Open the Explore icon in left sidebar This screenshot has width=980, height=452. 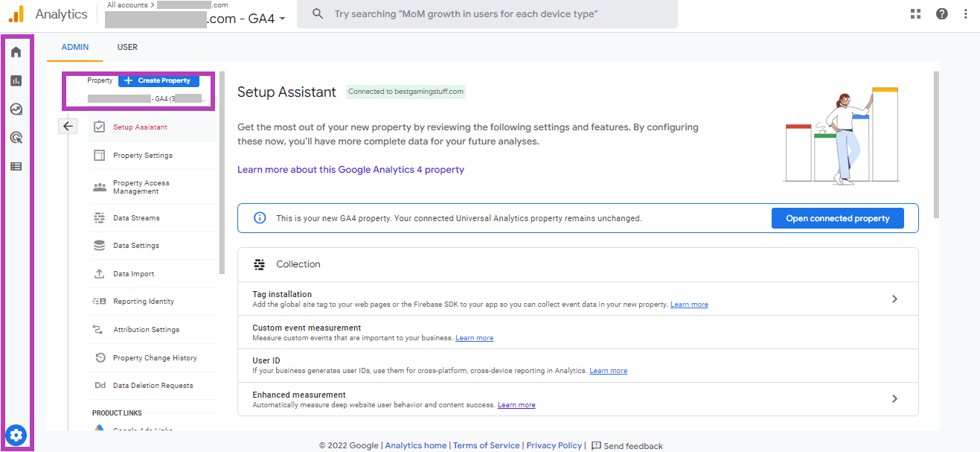(x=16, y=109)
